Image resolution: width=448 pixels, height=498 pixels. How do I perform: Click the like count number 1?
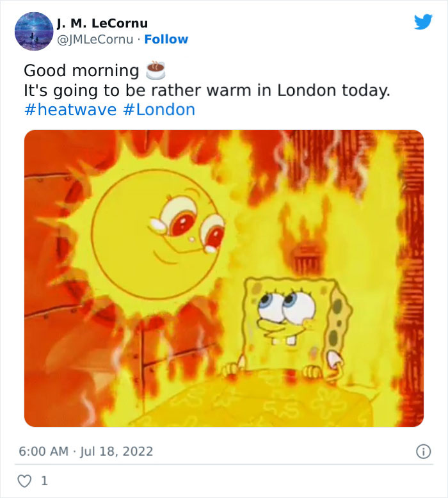(x=44, y=481)
